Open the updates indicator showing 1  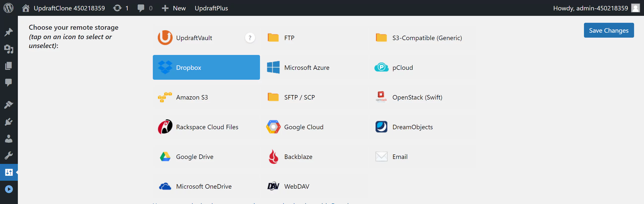pos(121,8)
